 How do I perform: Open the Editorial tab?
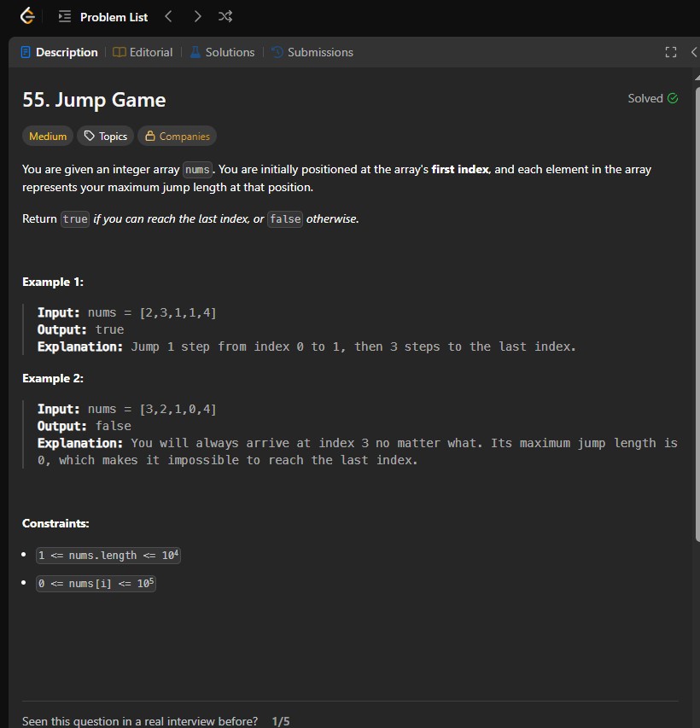[143, 53]
